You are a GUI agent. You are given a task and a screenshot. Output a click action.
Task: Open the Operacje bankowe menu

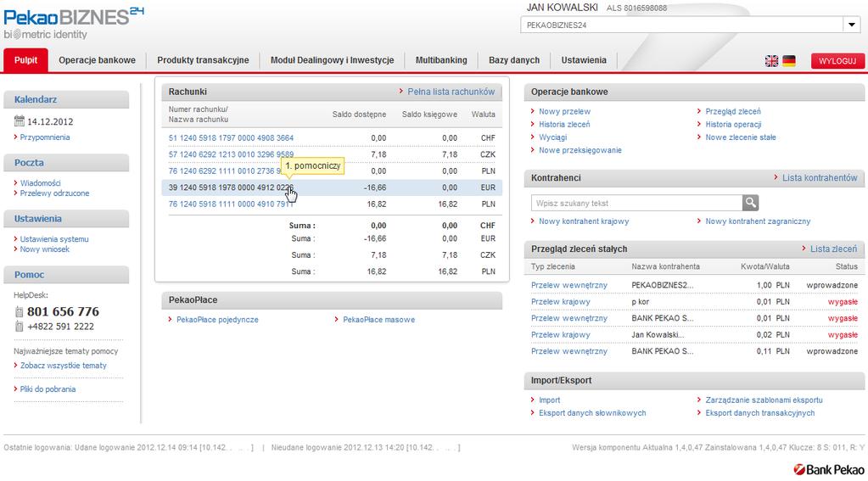click(97, 60)
